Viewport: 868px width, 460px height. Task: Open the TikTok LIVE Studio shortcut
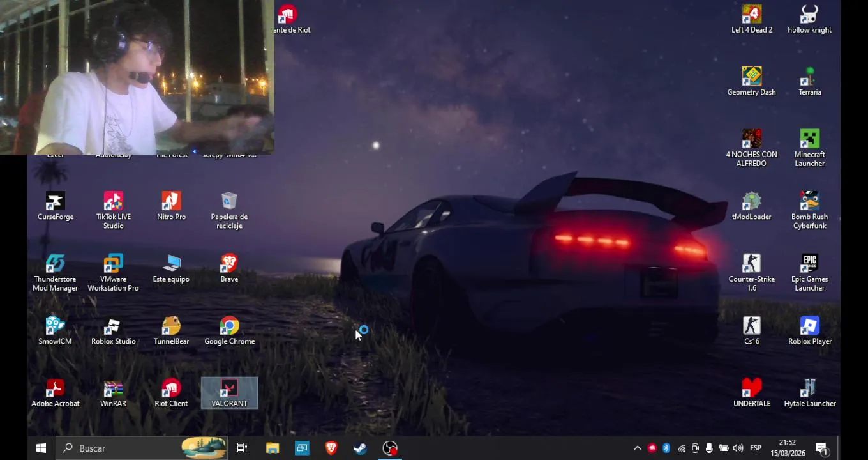point(113,211)
